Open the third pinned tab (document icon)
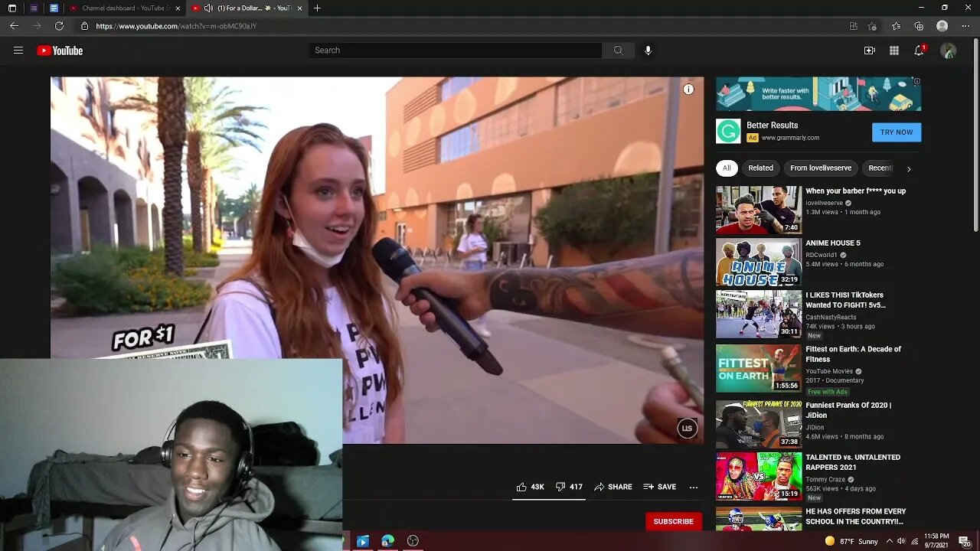Viewport: 980px width, 551px height. click(54, 8)
